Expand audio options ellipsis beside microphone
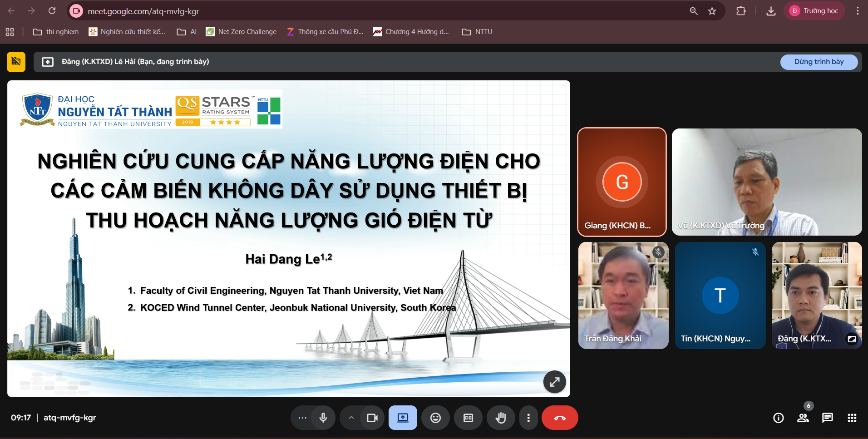Image resolution: width=868 pixels, height=439 pixels. pyautogui.click(x=302, y=418)
